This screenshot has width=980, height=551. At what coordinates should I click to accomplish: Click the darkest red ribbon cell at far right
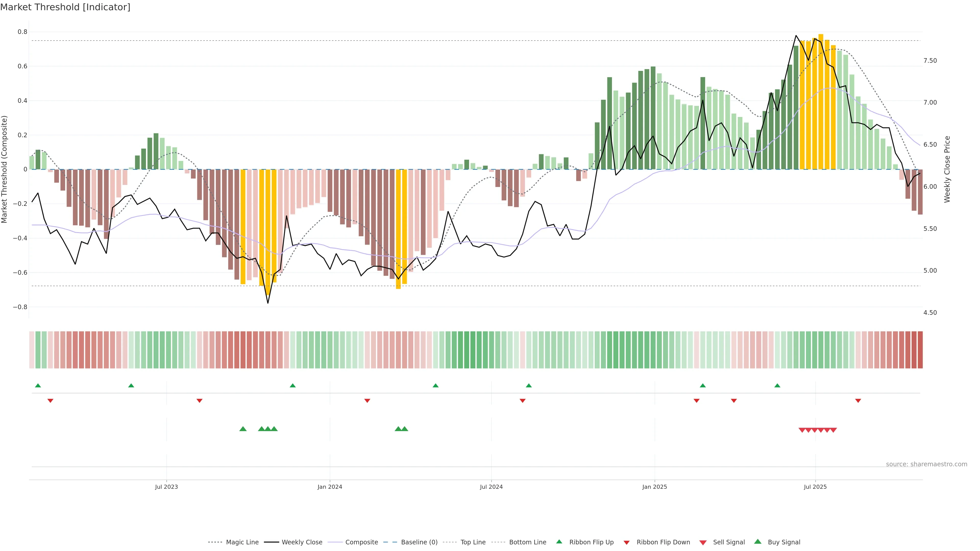(x=920, y=349)
